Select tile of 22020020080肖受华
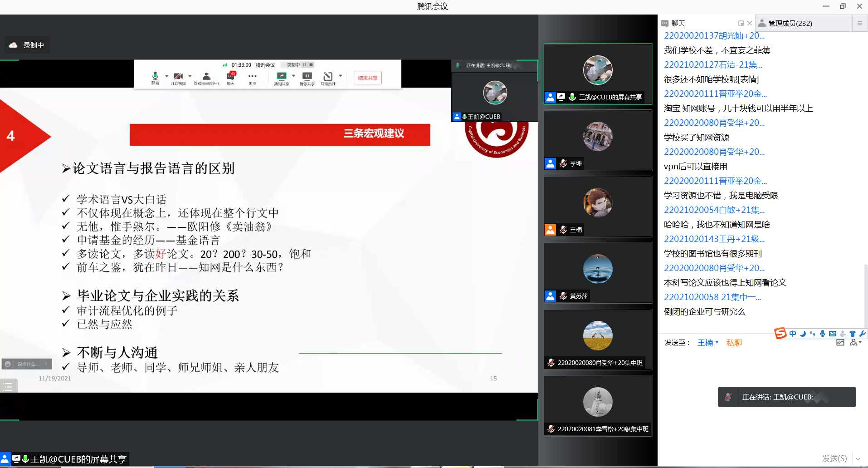 pyautogui.click(x=598, y=339)
